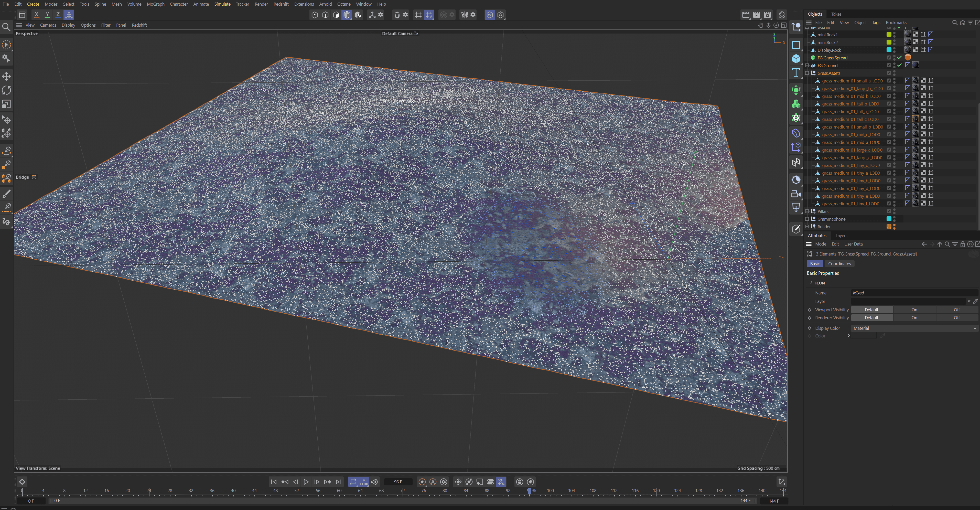Select the Scale tool

pos(6,104)
